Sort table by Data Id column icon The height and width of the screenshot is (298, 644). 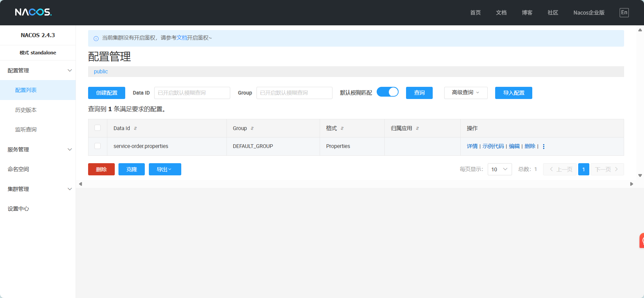(135, 128)
